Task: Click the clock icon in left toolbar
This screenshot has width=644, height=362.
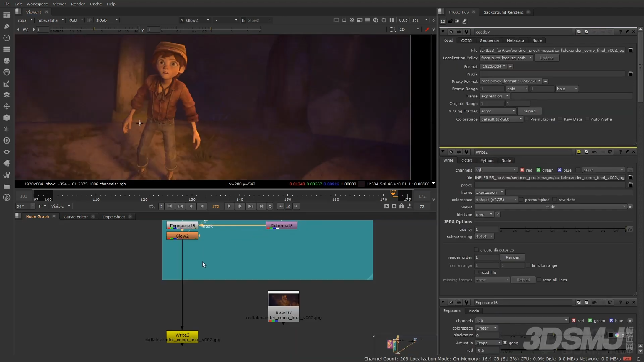Action: pyautogui.click(x=7, y=38)
